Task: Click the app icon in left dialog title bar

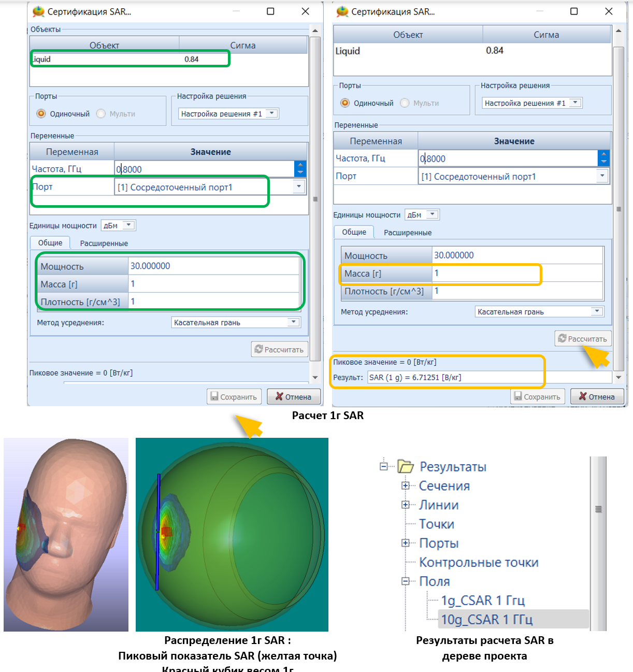Action: coord(39,11)
